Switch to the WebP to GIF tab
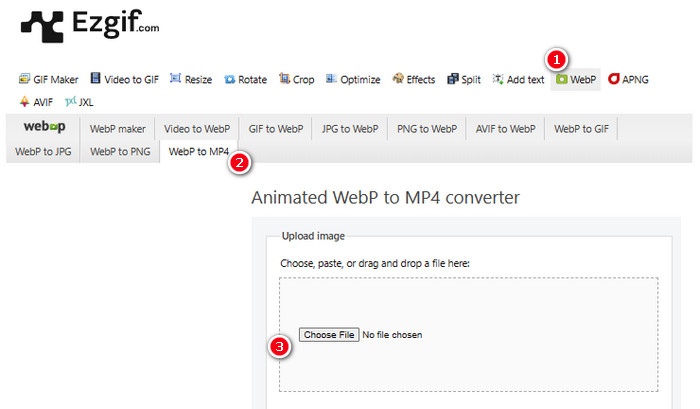Screen dimensions: 700x409 pos(581,129)
